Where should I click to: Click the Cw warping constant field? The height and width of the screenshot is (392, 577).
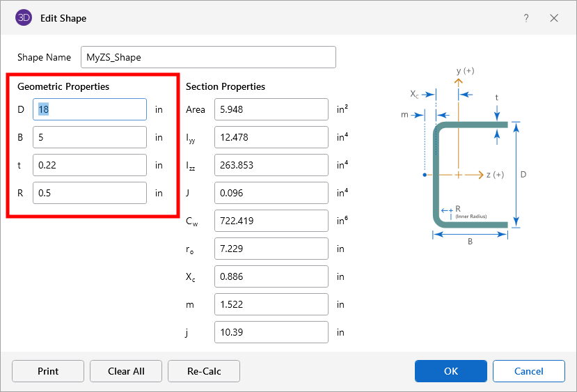(x=271, y=221)
